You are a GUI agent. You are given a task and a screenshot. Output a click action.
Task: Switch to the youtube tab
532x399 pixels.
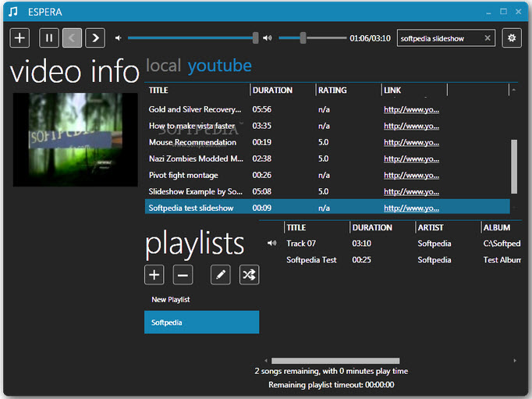click(x=219, y=66)
